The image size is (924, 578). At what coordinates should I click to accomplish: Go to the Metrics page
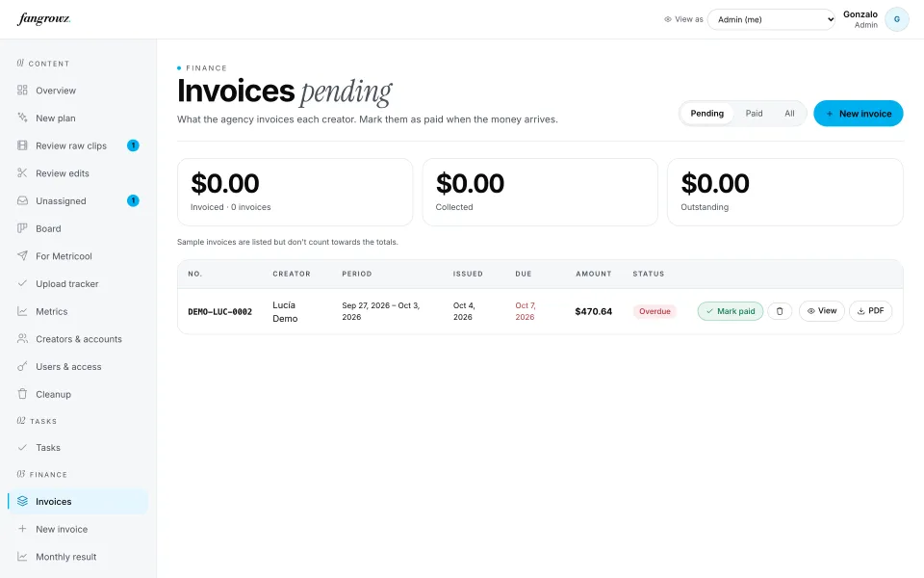tap(78, 311)
